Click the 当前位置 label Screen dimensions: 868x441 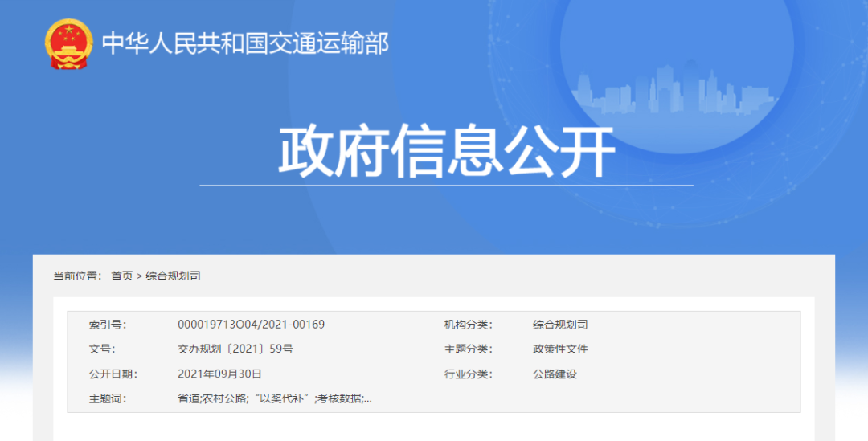click(x=78, y=276)
